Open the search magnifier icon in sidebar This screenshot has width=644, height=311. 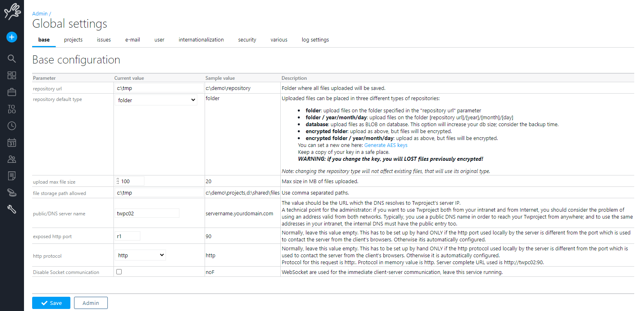12,59
